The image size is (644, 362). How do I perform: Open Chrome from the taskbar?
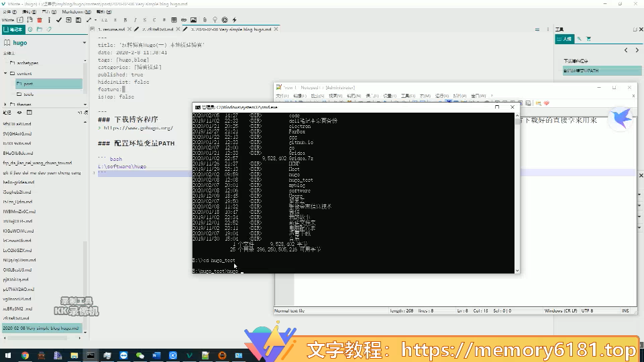click(25, 355)
